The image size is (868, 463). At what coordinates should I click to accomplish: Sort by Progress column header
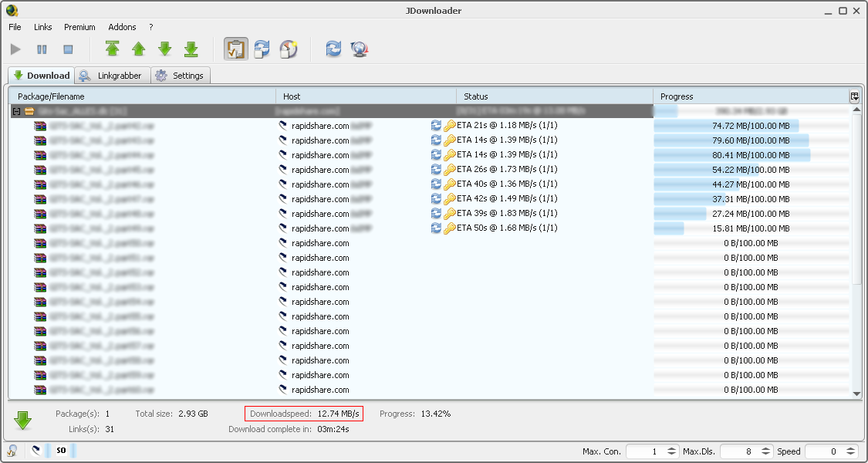[x=751, y=96]
